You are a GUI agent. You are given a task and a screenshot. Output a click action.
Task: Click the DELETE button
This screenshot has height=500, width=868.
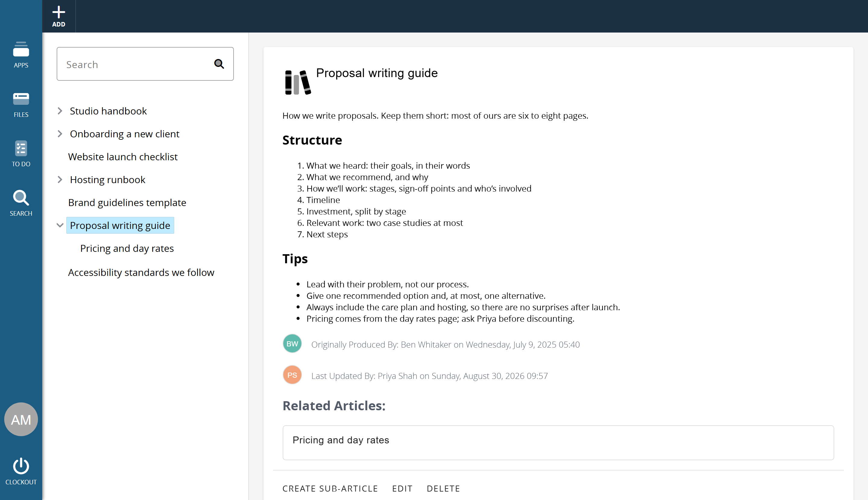point(443,488)
